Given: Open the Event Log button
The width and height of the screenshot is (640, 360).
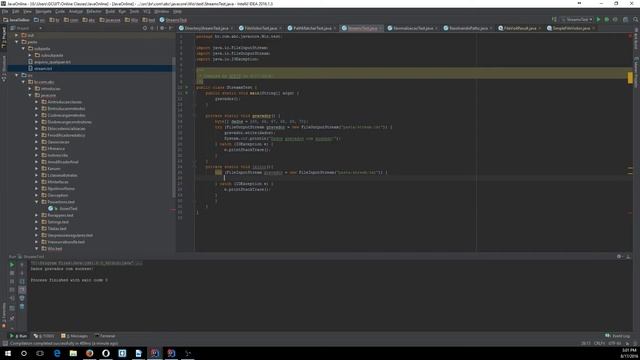Looking at the screenshot, I should (618, 336).
